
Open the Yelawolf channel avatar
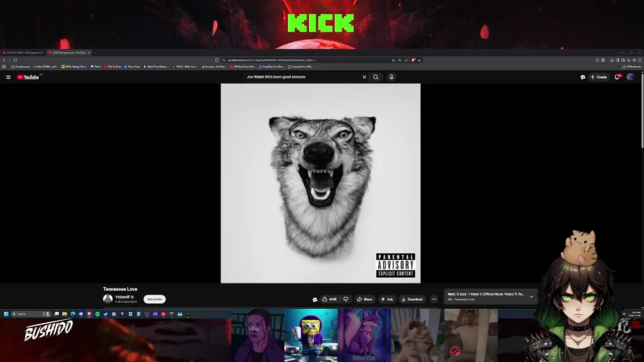(108, 299)
